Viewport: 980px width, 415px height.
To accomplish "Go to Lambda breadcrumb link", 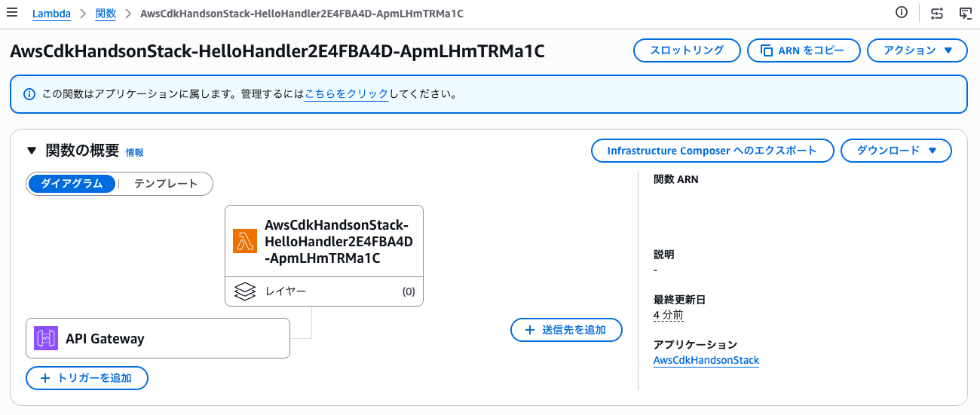I will click(51, 14).
